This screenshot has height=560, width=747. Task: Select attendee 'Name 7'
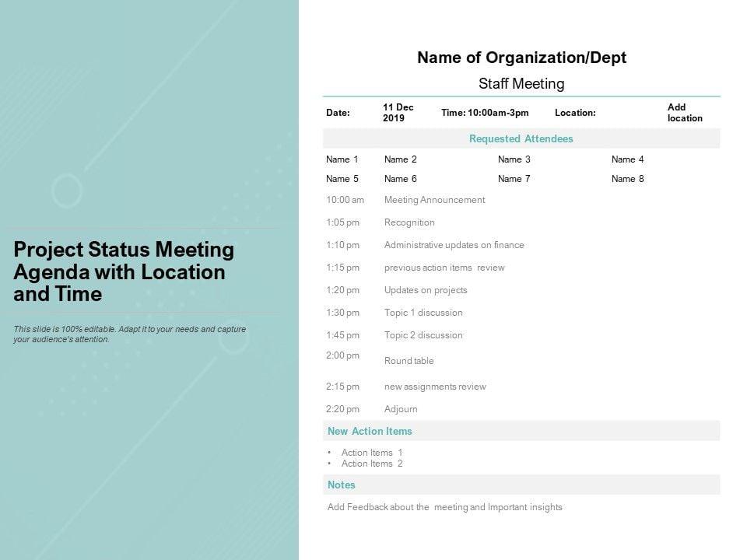click(x=514, y=179)
